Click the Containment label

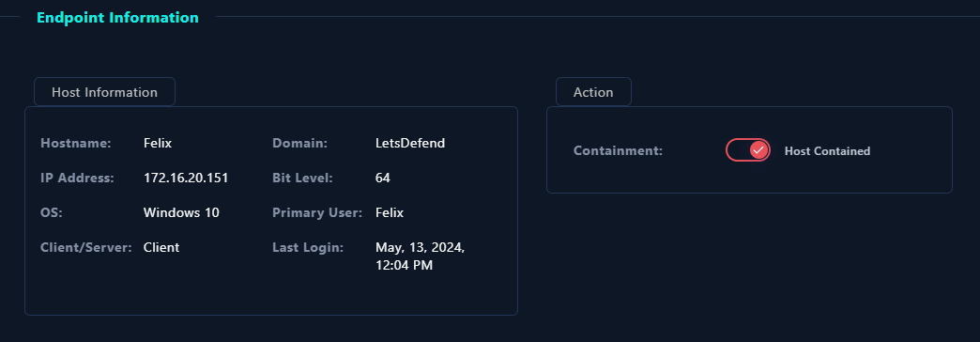pyautogui.click(x=618, y=150)
